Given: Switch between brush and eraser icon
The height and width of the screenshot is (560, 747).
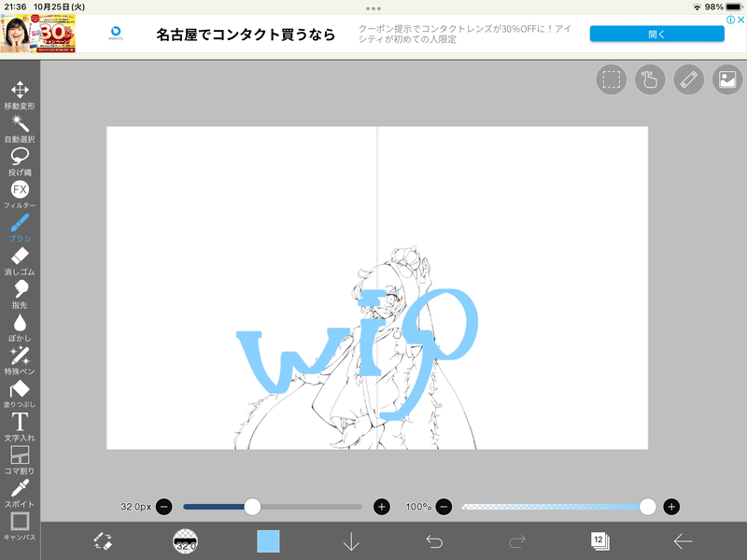Looking at the screenshot, I should 103,541.
